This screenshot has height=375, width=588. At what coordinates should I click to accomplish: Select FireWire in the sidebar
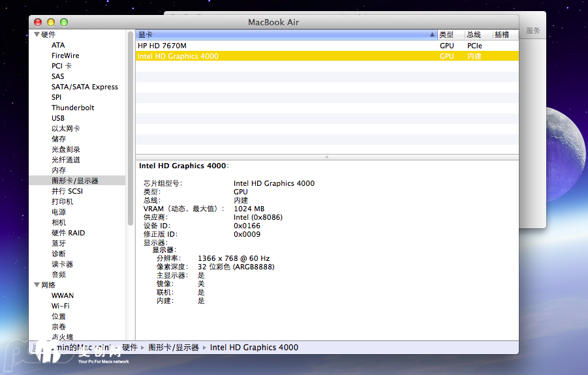pyautogui.click(x=65, y=55)
